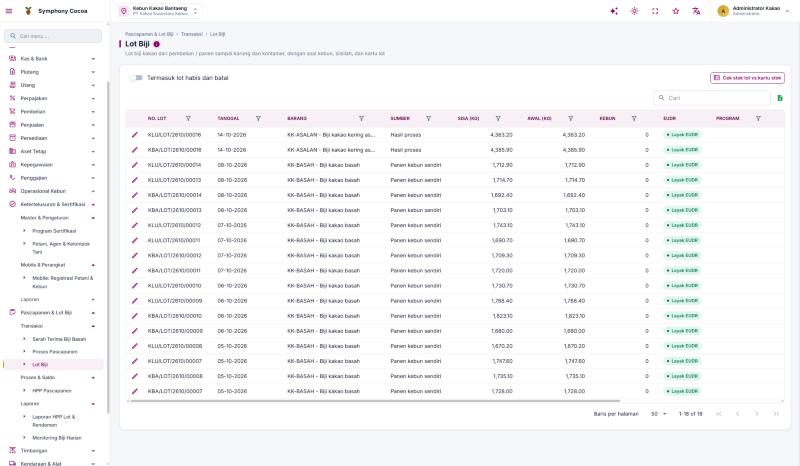Open the Barang column filter icon
800x466 pixels.
pyautogui.click(x=361, y=118)
